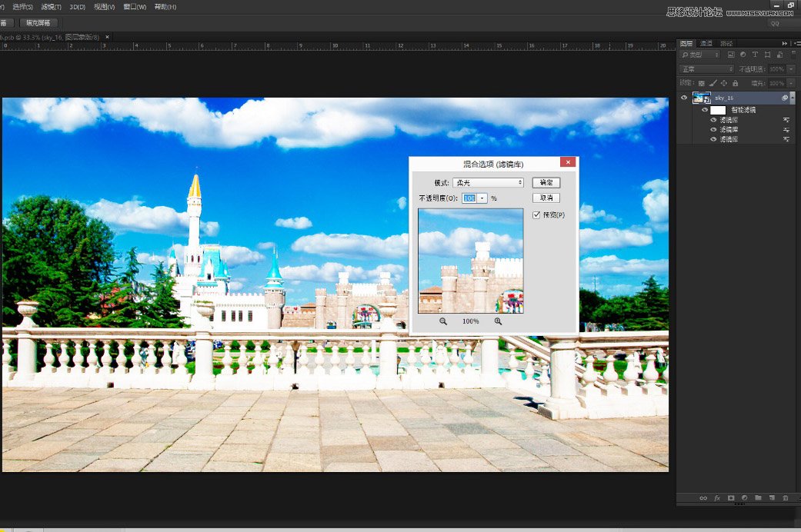Zoom out the dialog preview
This screenshot has width=801, height=532.
pyautogui.click(x=443, y=321)
